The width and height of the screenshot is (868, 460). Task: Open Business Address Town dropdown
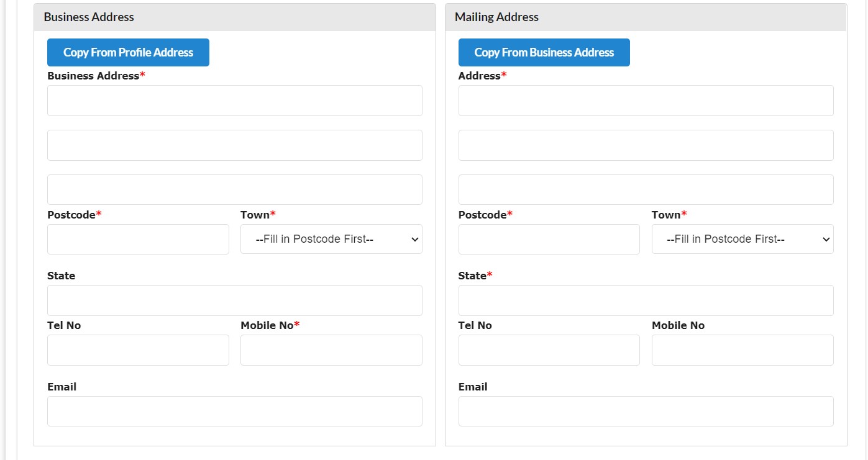pos(331,239)
